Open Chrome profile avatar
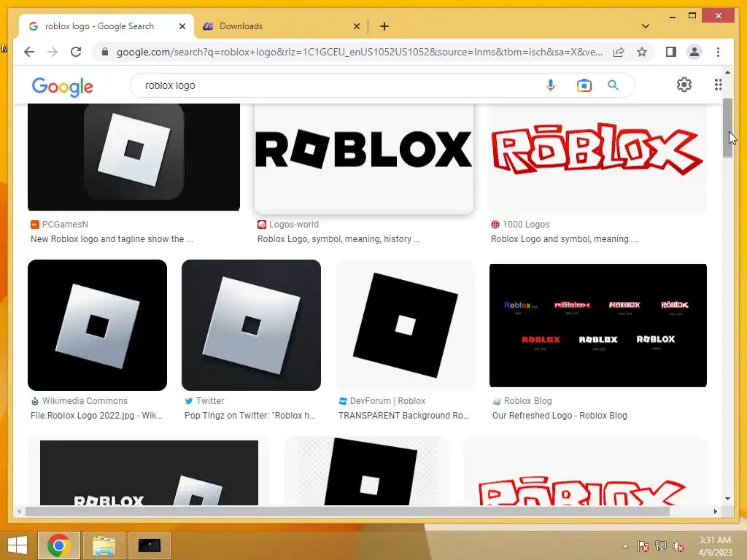The image size is (747, 560). pyautogui.click(x=694, y=52)
